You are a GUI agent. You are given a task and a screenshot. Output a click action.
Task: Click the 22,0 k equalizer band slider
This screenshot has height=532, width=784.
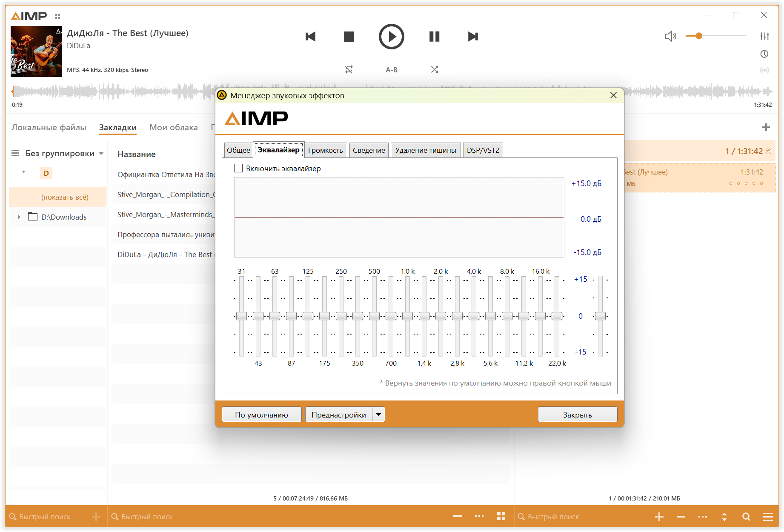(x=557, y=316)
